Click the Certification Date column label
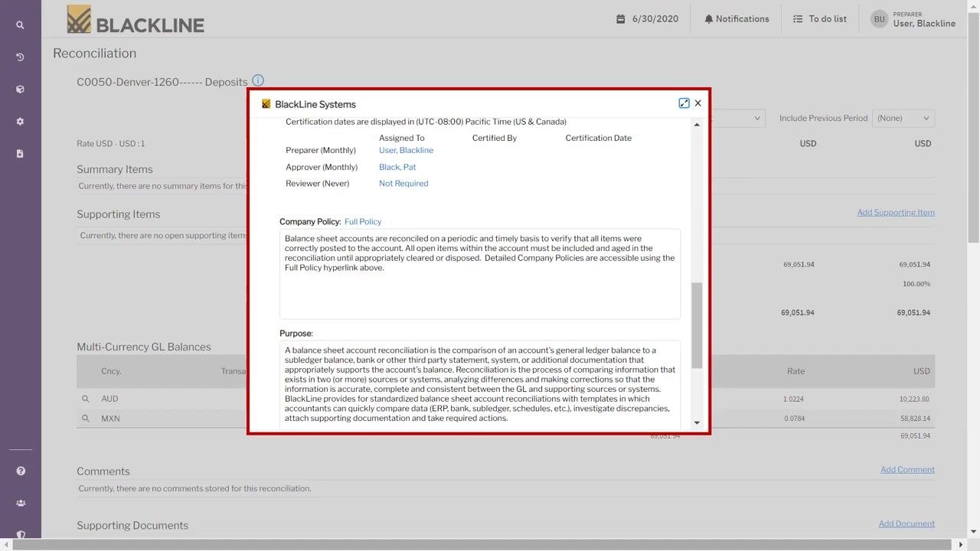The width and height of the screenshot is (980, 551). click(599, 139)
